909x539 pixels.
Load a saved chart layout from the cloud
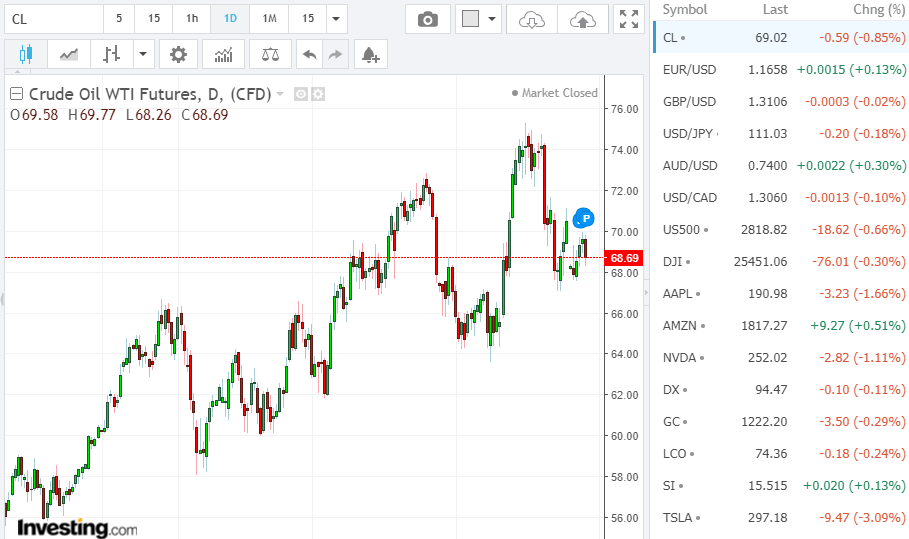click(533, 19)
